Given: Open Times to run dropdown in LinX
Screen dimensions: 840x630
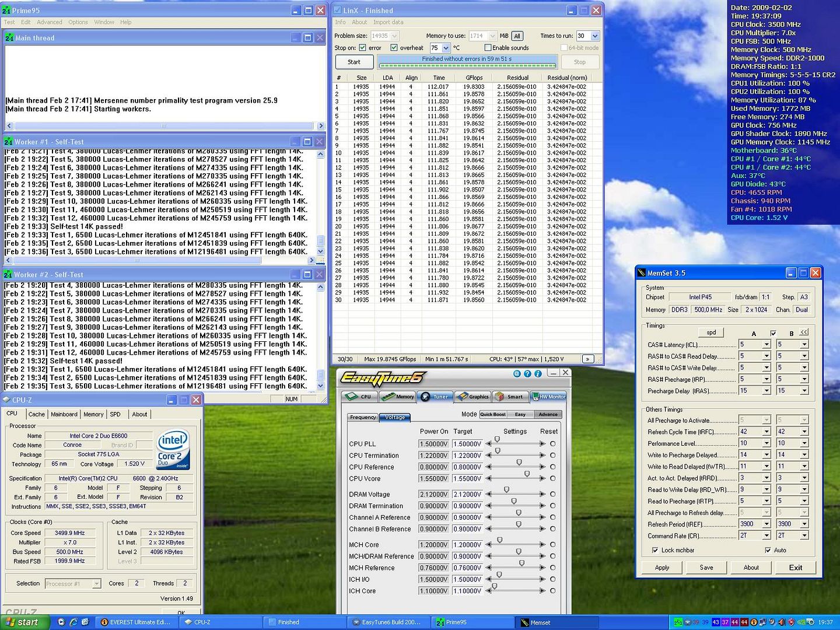Looking at the screenshot, I should (595, 36).
